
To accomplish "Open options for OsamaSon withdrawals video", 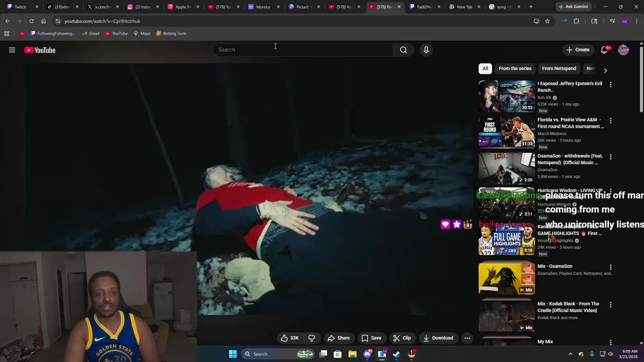I will 611,157.
